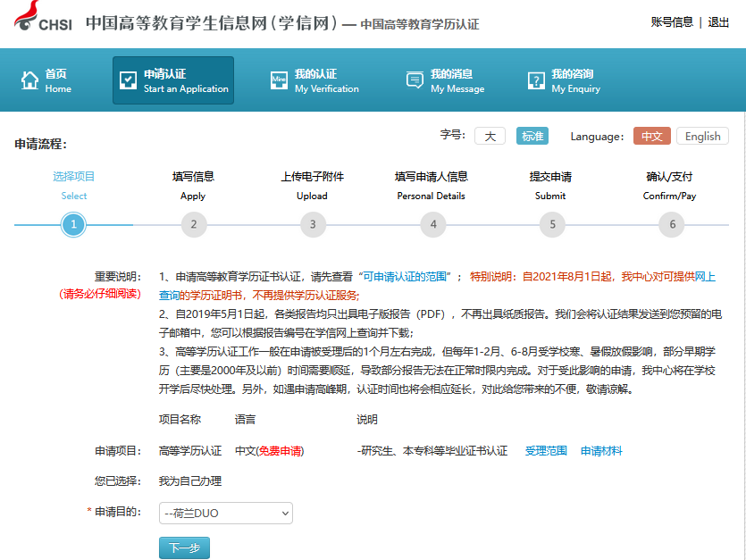Click the My Verification icon

click(x=279, y=80)
